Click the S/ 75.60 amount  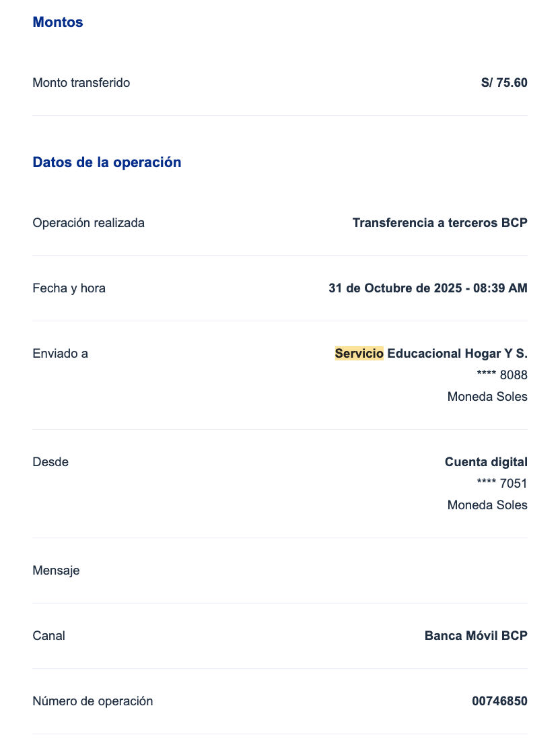[504, 83]
